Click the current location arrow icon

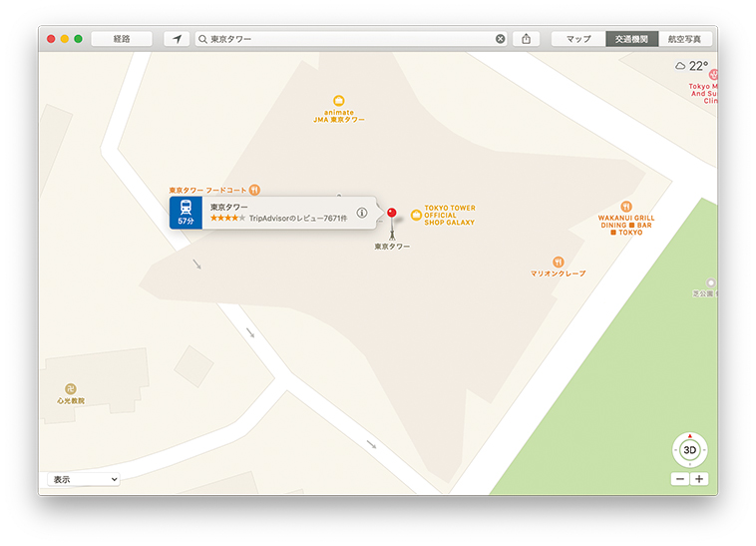[177, 39]
